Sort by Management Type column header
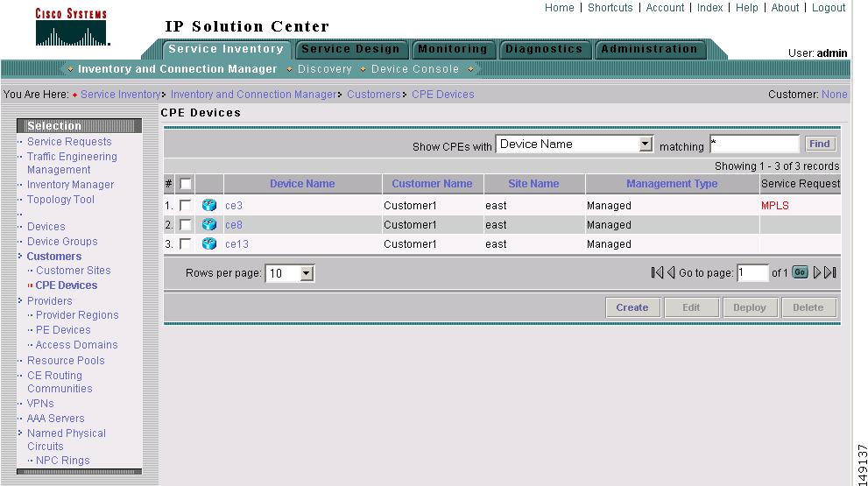The width and height of the screenshot is (868, 486). pyautogui.click(x=672, y=184)
